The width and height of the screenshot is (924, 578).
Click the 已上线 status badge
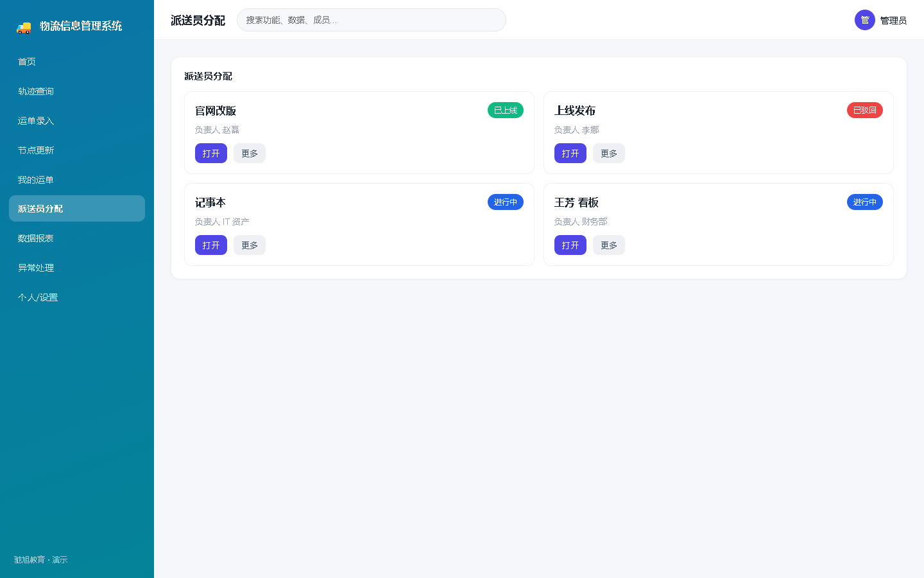coord(506,110)
